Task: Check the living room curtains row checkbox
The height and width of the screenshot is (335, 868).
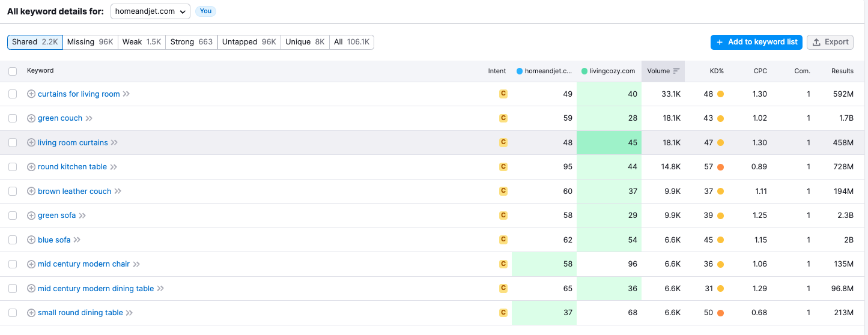Action: (x=13, y=143)
